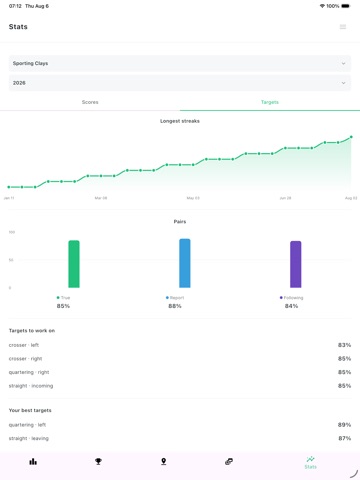Select the 'quartering - right' row

click(180, 372)
